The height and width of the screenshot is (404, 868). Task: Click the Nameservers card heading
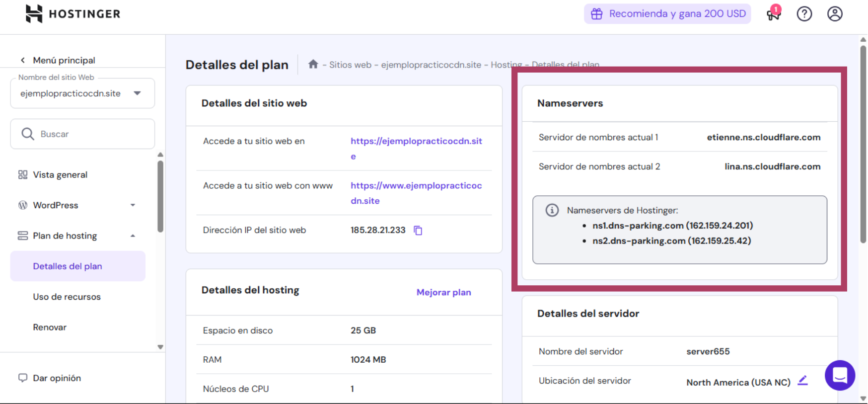click(570, 103)
